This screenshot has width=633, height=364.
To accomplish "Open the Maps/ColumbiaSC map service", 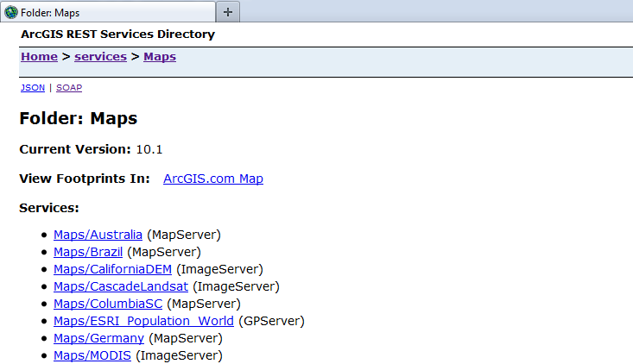I will tap(108, 304).
